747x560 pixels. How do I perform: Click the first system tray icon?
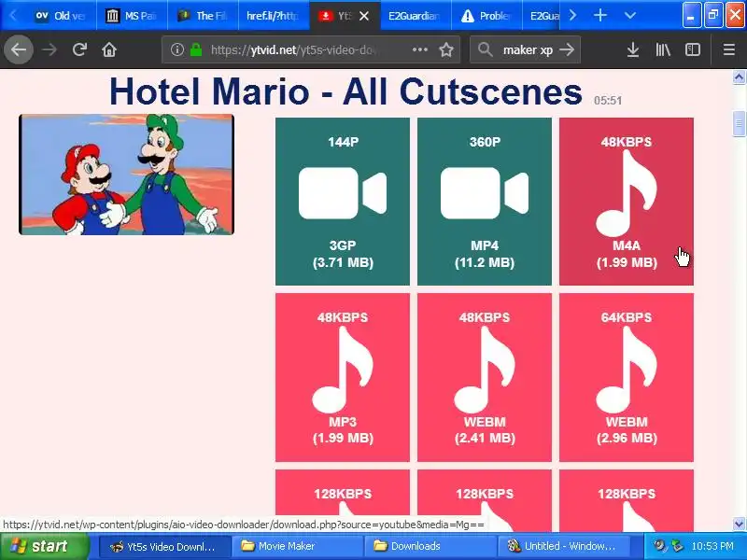tap(660, 546)
